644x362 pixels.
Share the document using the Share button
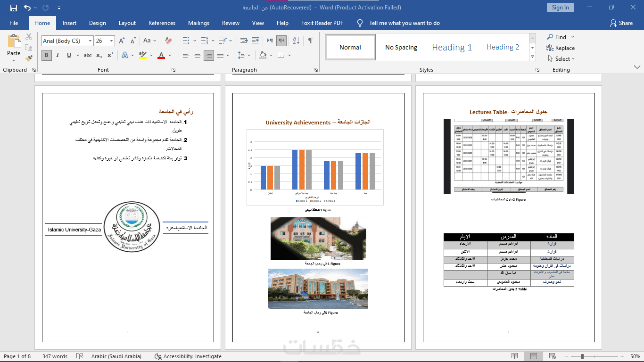pos(621,23)
